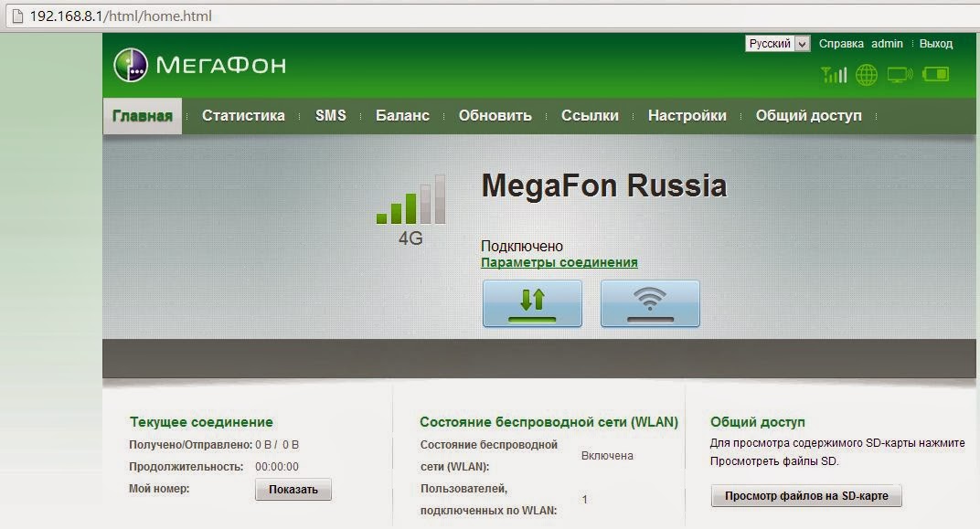980x529 pixels.
Task: Open the Главная tab
Action: (143, 116)
